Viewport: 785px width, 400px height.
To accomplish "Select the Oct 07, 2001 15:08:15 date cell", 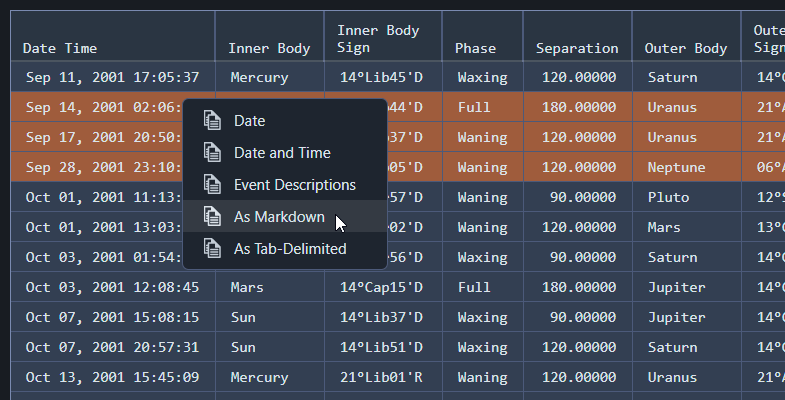I will [113, 317].
